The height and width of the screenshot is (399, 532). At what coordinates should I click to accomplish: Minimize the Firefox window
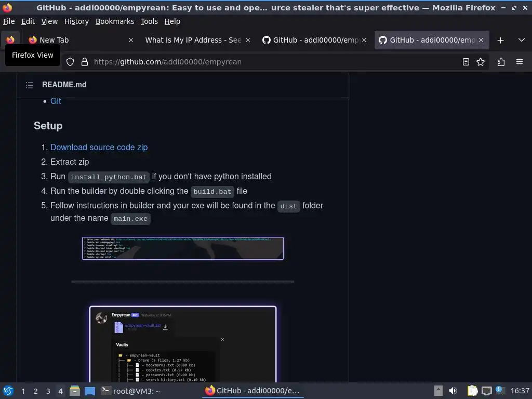[x=503, y=7]
